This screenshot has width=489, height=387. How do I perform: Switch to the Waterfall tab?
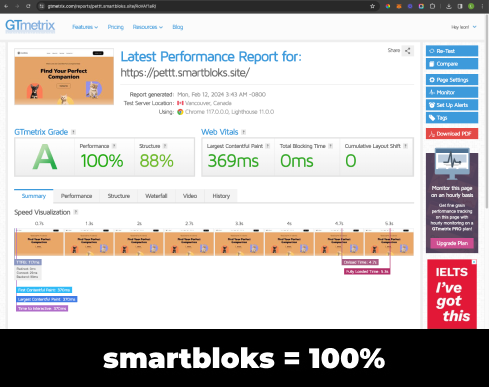pos(156,196)
